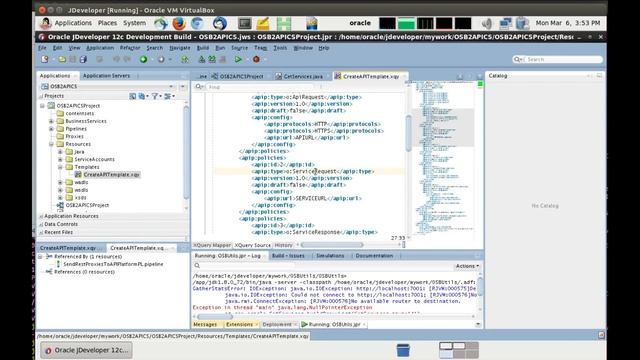Open the Window menu
The width and height of the screenshot is (640, 360).
click(x=303, y=48)
